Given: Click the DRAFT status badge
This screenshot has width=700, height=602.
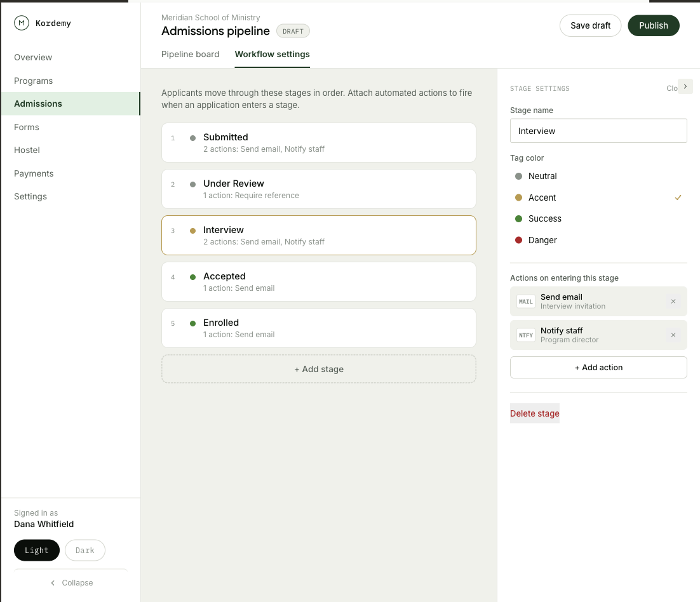Looking at the screenshot, I should [x=293, y=31].
